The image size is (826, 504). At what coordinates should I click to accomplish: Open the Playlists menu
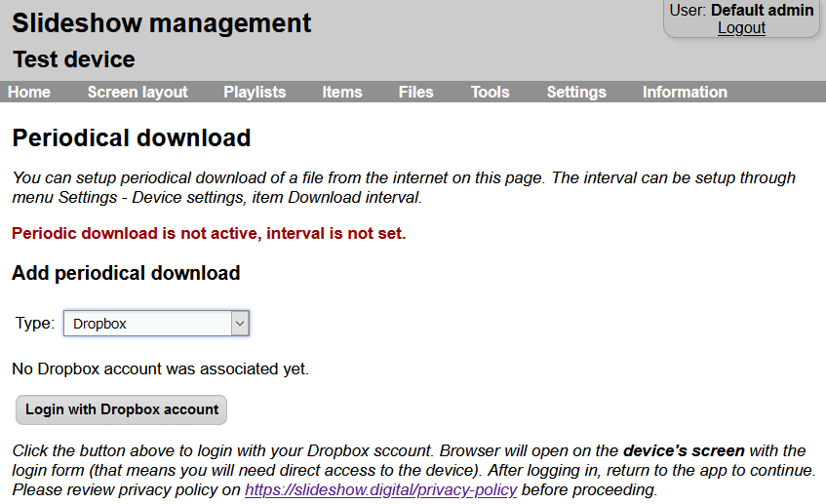pos(255,92)
